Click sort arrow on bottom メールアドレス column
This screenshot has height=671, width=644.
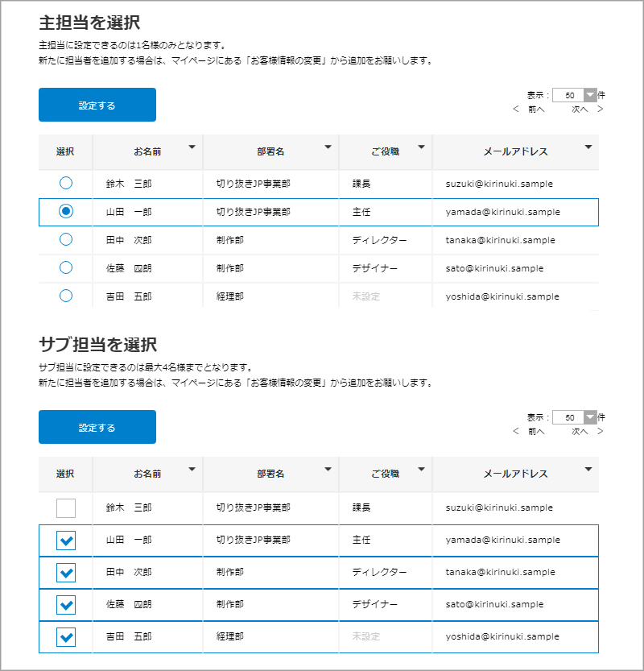tap(588, 470)
